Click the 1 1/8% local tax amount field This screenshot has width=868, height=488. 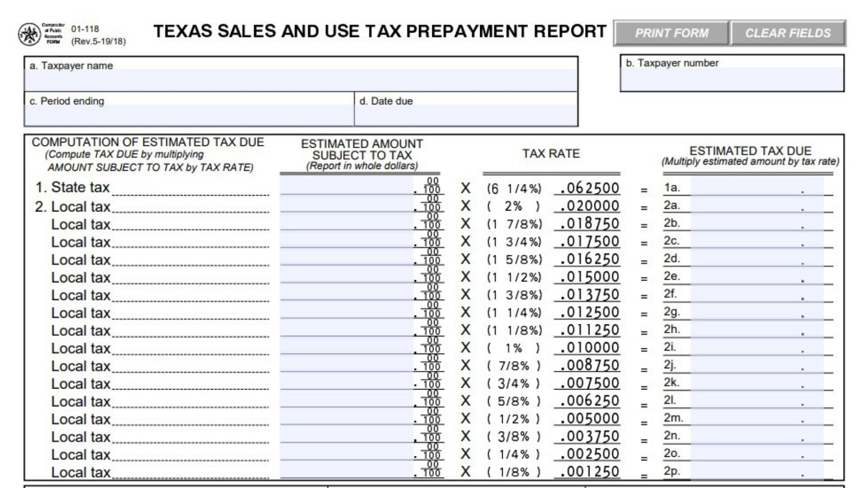pyautogui.click(x=347, y=328)
